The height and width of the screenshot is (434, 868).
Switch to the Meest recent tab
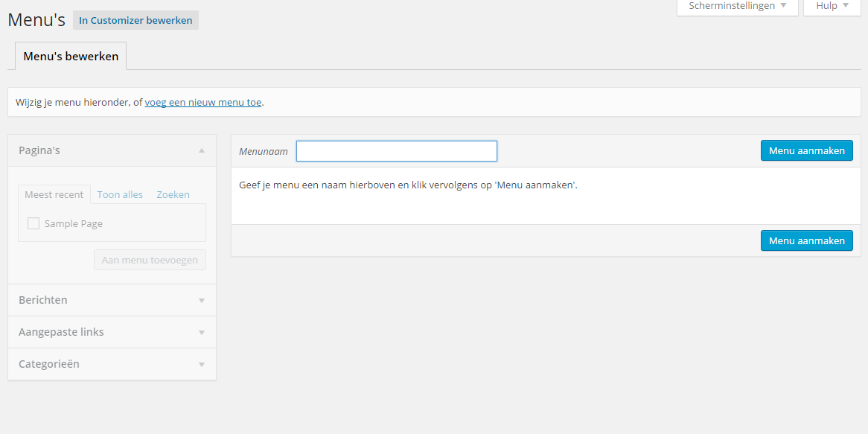pyautogui.click(x=54, y=194)
